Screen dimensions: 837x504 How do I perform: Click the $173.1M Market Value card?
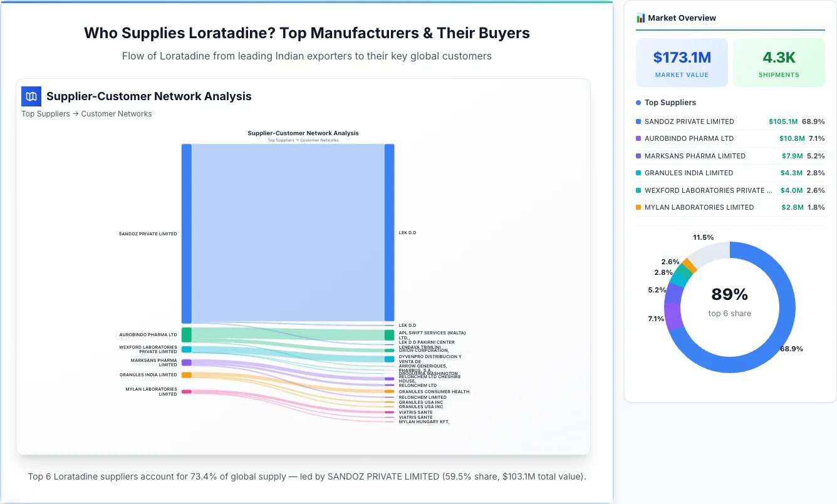pyautogui.click(x=682, y=62)
